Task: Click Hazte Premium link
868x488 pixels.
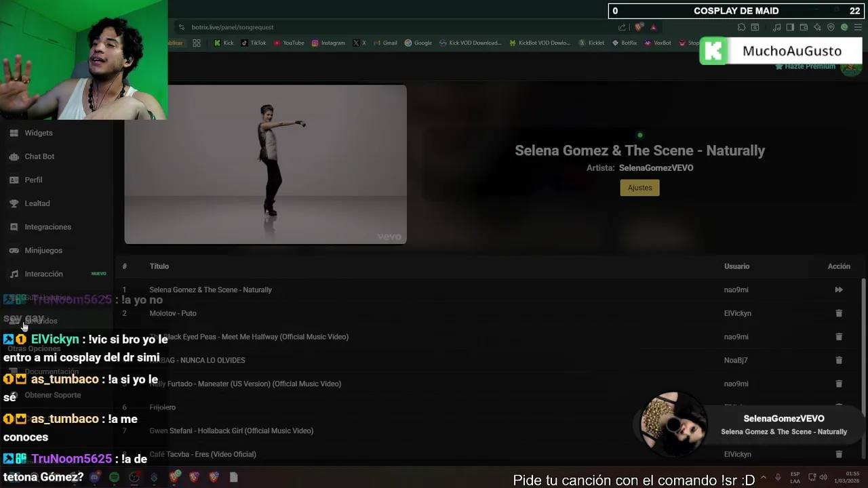Action: point(805,66)
